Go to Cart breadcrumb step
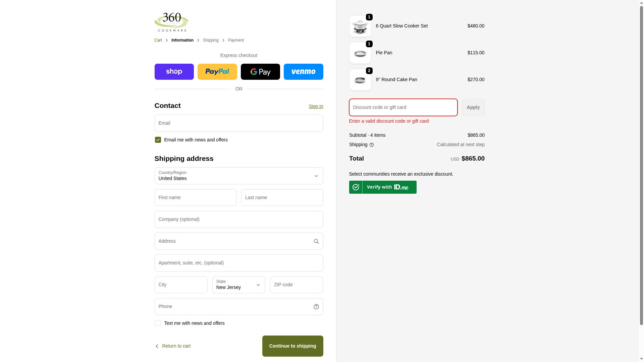Viewport: 644px width, 362px height. click(158, 40)
